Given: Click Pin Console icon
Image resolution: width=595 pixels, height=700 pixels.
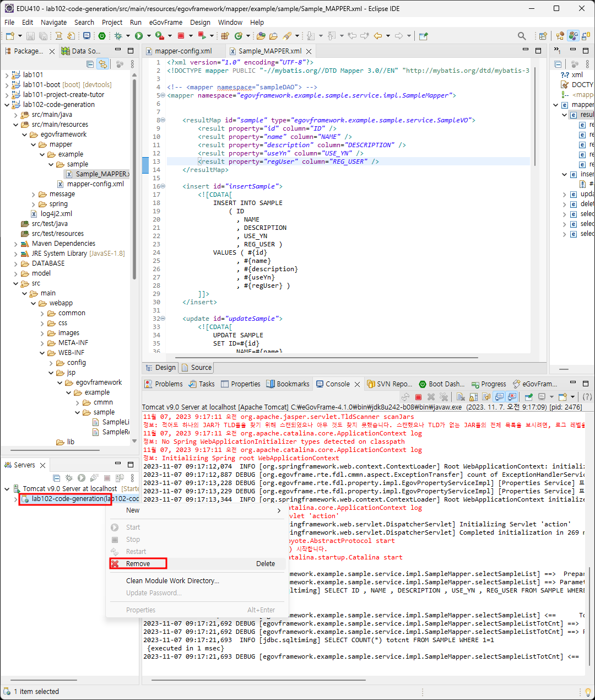Looking at the screenshot, I should pos(528,397).
